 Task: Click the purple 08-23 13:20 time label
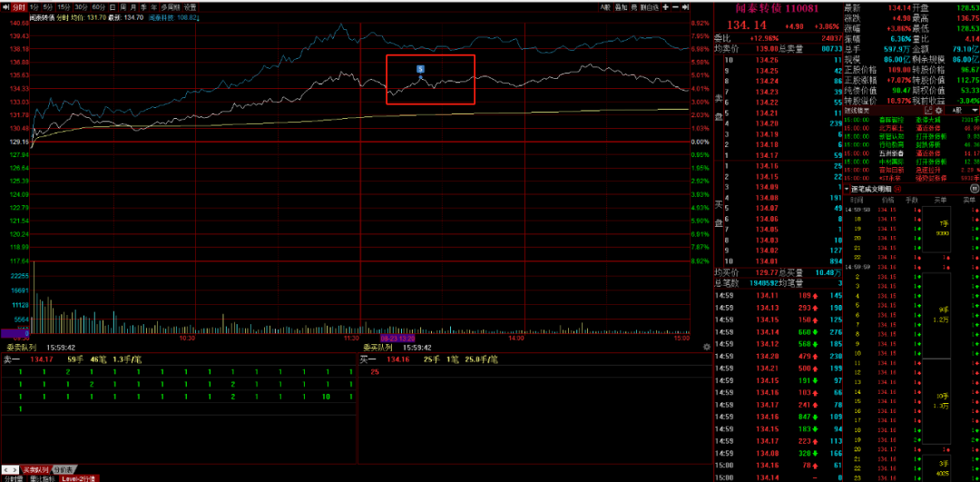398,338
